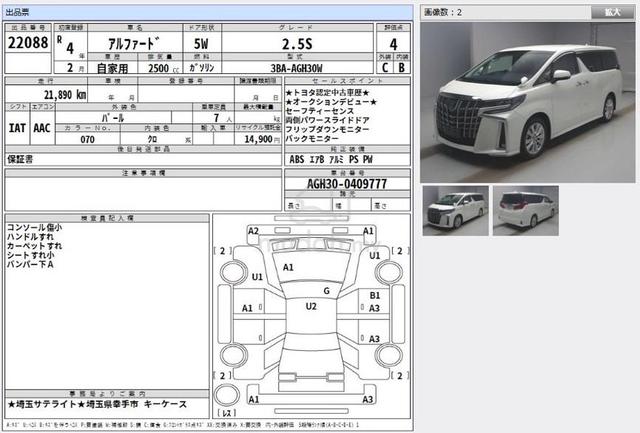Click the sales point ★トヨタ認定中古車歴★
The height and width of the screenshot is (433, 640).
point(327,93)
